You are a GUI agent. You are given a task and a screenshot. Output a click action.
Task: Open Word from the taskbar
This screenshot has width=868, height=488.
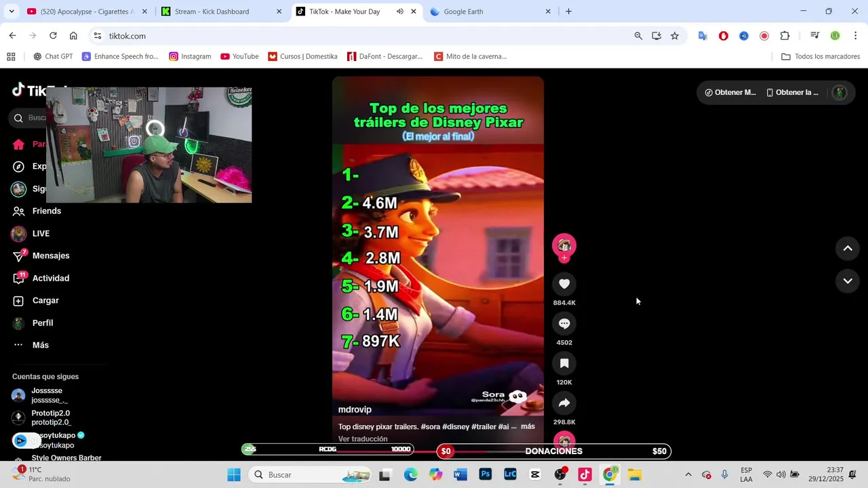460,474
